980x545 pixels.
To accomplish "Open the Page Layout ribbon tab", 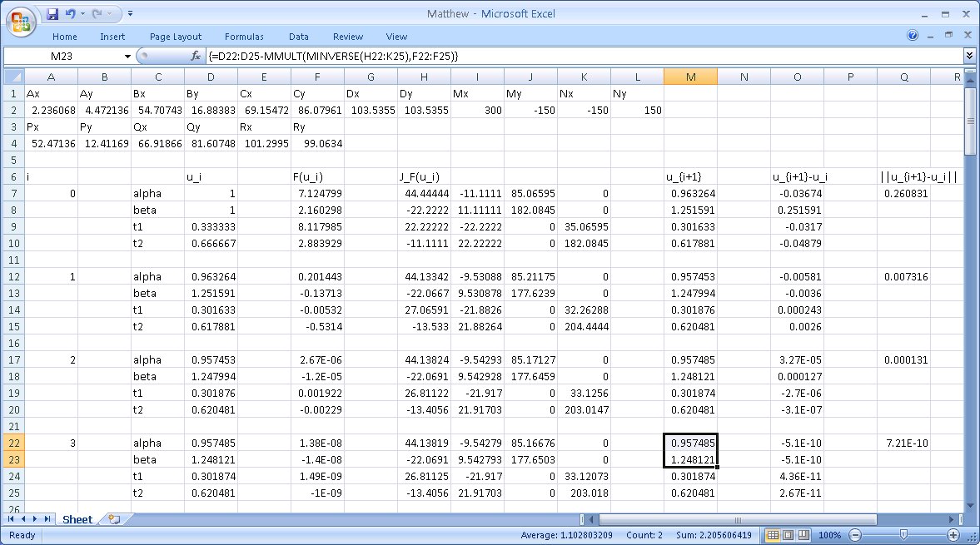I will (x=176, y=37).
